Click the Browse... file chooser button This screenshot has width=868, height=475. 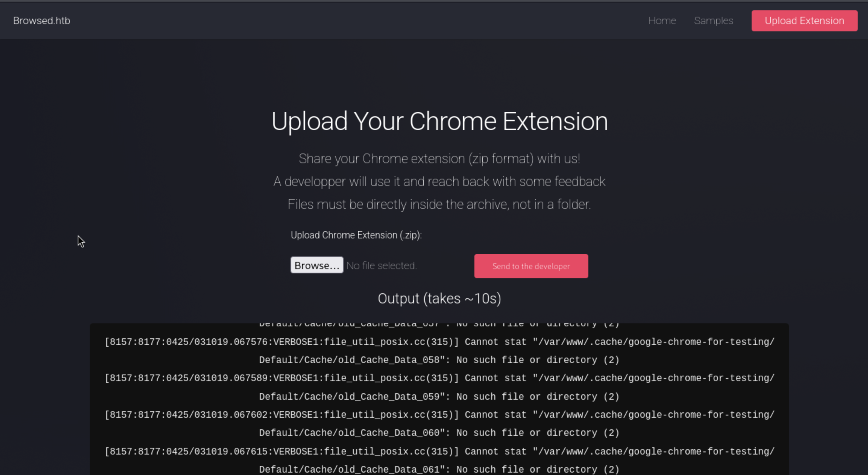317,265
